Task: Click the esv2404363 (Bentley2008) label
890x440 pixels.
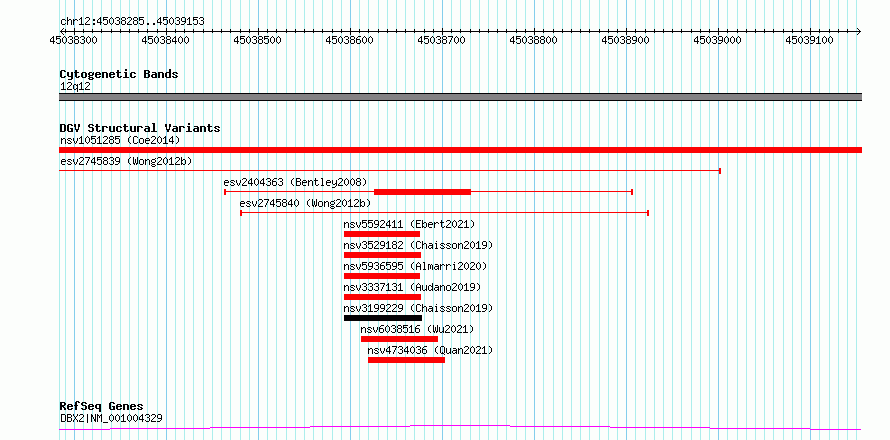Action: (x=295, y=182)
